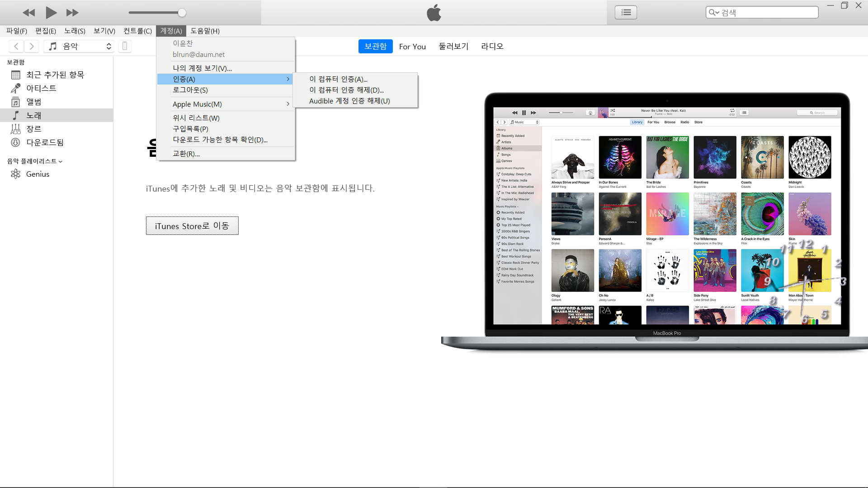The width and height of the screenshot is (868, 488).
Task: Open 아티스트 in sidebar
Action: [x=57, y=88]
